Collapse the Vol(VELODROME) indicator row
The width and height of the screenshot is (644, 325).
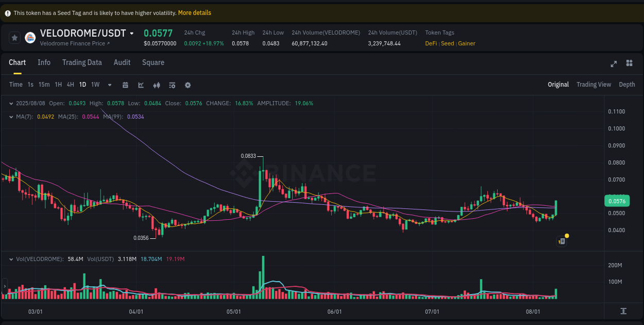(x=11, y=258)
